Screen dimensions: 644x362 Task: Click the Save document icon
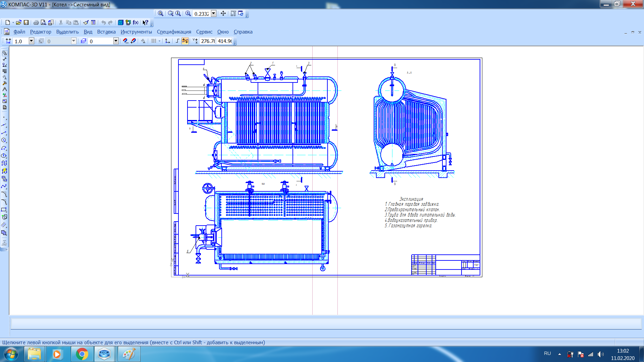point(26,22)
